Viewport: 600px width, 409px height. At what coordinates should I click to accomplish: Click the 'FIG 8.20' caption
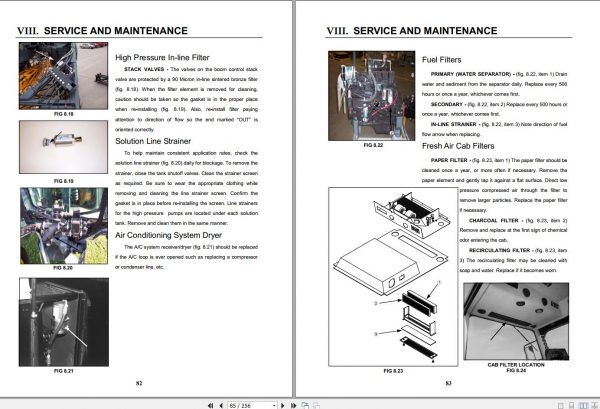(63, 268)
